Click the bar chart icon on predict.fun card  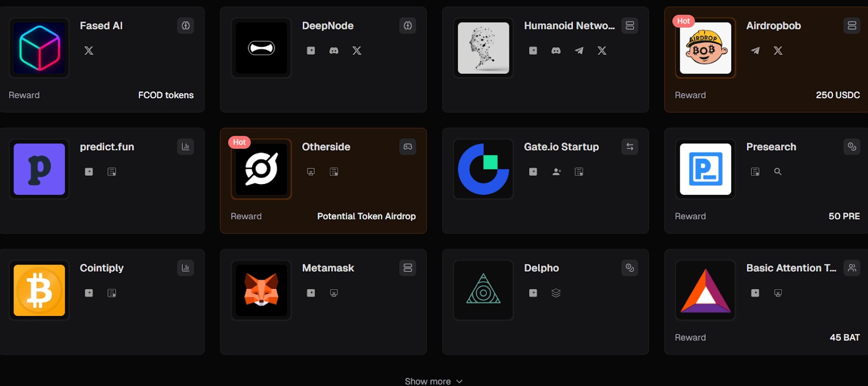coord(186,147)
